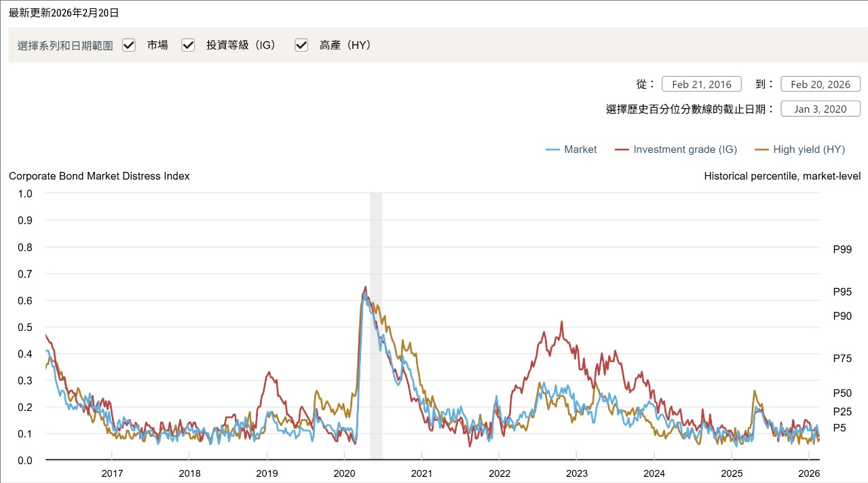Image resolution: width=868 pixels, height=483 pixels.
Task: Toggle the Market legend entry
Action: [571, 149]
